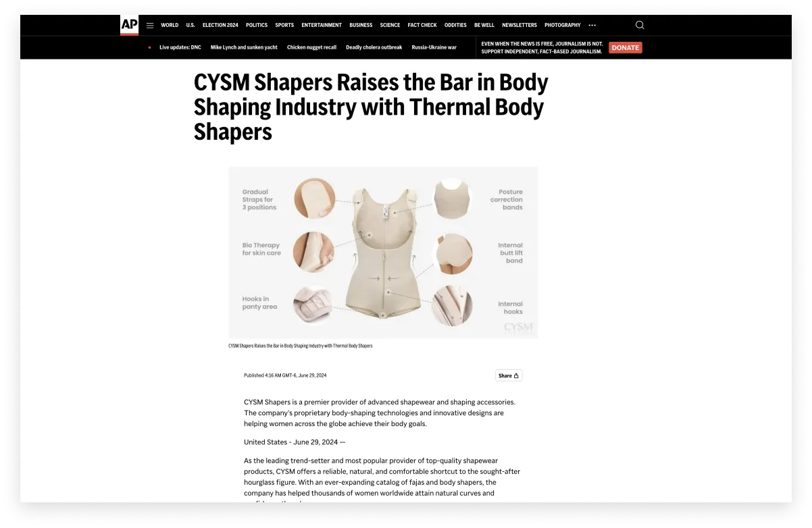
Task: Click the red DONATE button
Action: pos(626,47)
